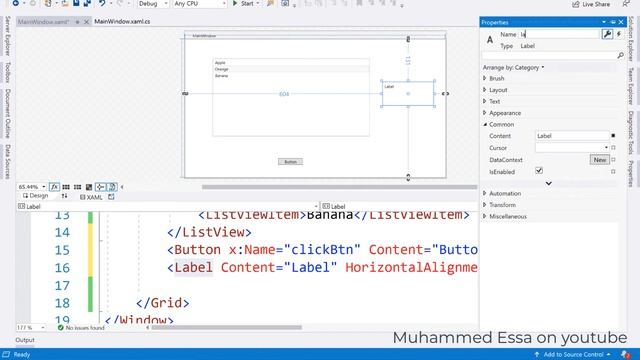Image resolution: width=640 pixels, height=360 pixels.
Task: Click the Save All icon in the toolbar
Action: tap(87, 3)
